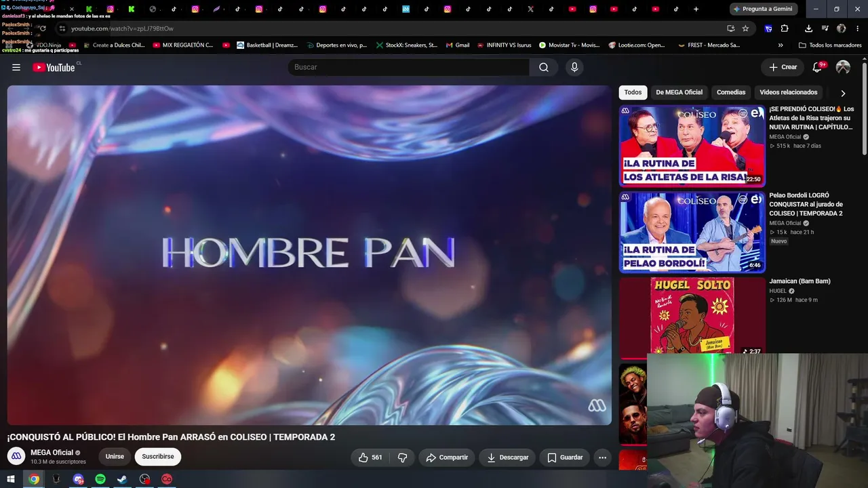This screenshot has width=868, height=488.
Task: Click the Compartir button
Action: pyautogui.click(x=447, y=457)
